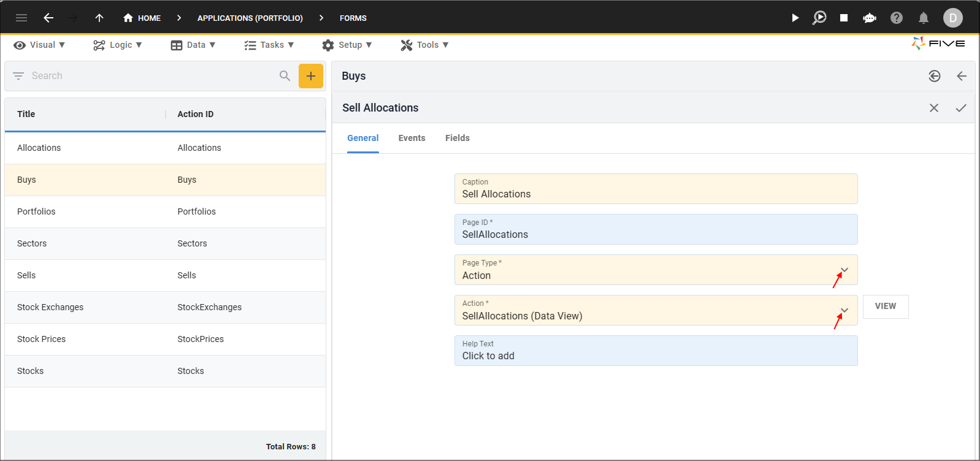
Task: Click the up arrow navigation icon
Action: coord(99,18)
